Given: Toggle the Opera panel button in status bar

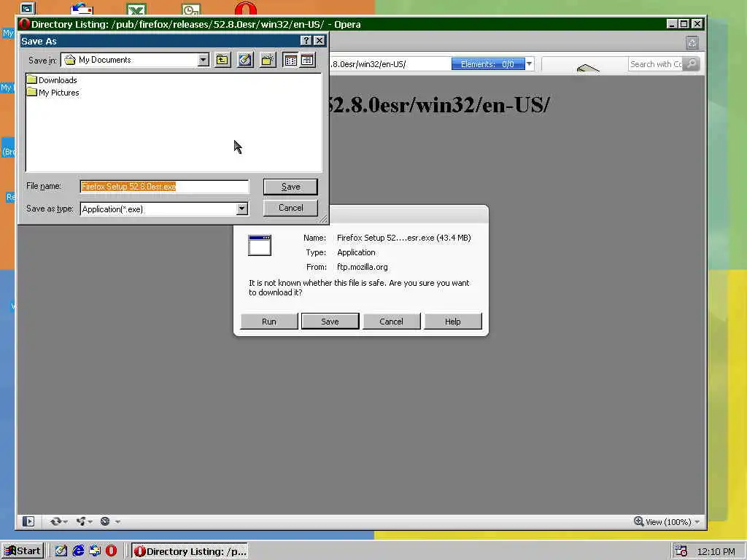Looking at the screenshot, I should pos(28,521).
